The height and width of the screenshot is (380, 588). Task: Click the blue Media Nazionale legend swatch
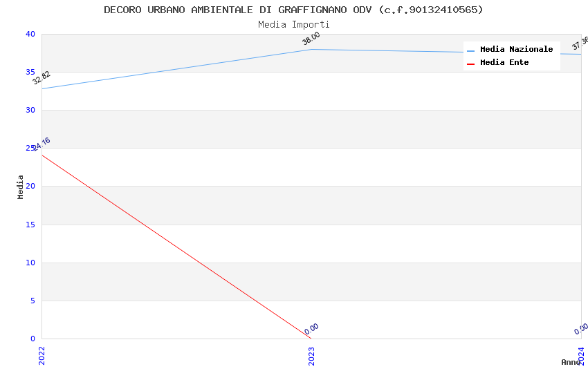pyautogui.click(x=470, y=50)
